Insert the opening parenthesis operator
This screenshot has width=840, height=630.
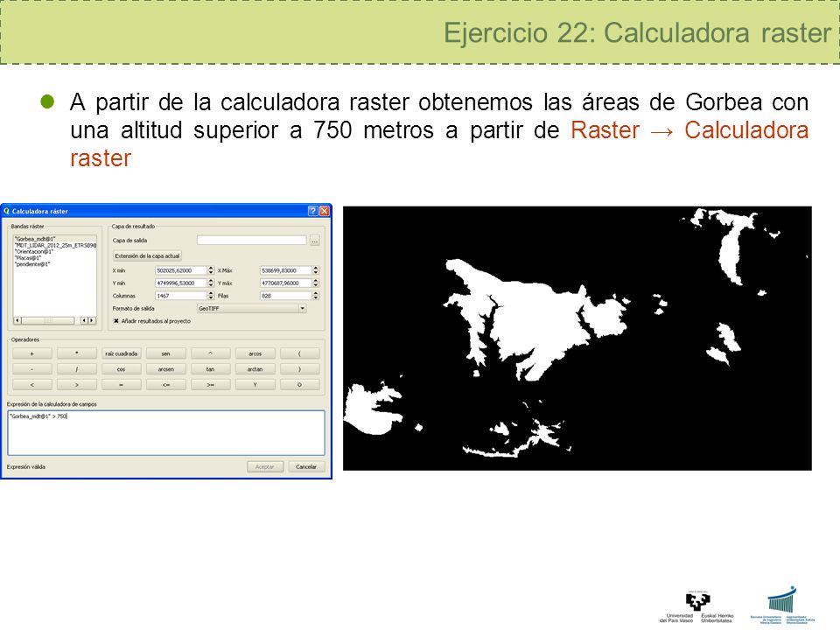299,353
